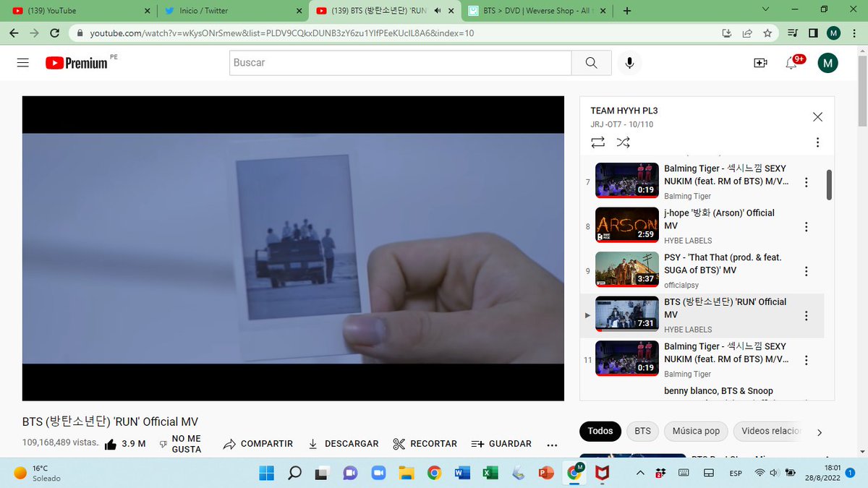Open PowerPoint from taskbar
Screen dimensions: 868x488
(546, 473)
